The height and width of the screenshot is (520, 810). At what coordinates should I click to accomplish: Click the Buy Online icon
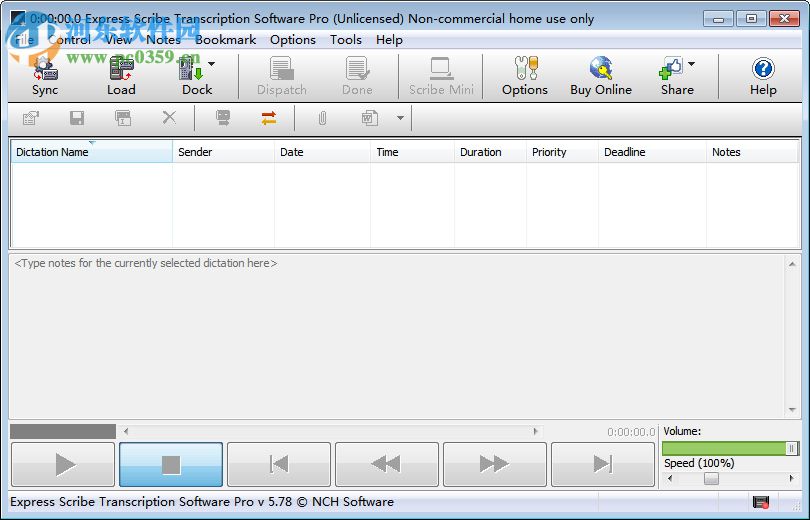coord(601,75)
